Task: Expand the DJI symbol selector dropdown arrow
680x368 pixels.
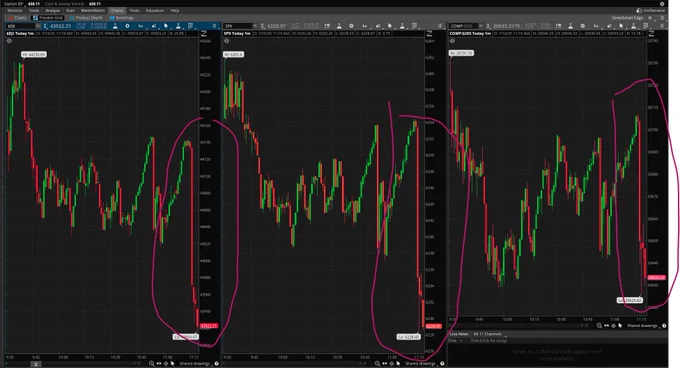Action: [38, 26]
